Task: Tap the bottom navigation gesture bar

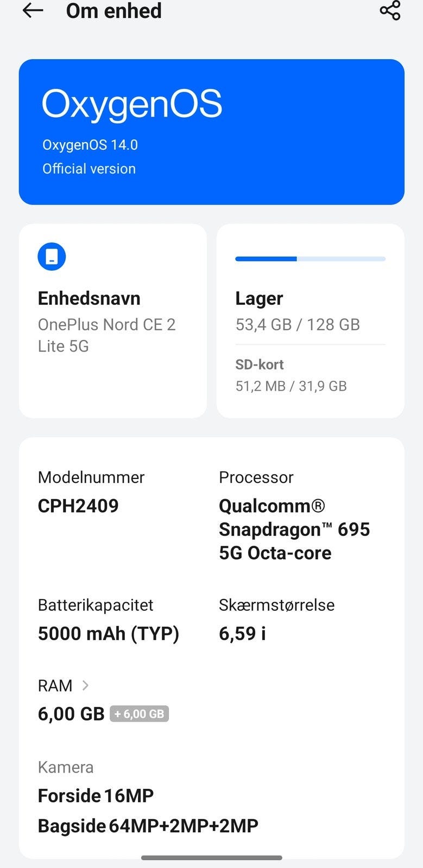Action: [211, 858]
